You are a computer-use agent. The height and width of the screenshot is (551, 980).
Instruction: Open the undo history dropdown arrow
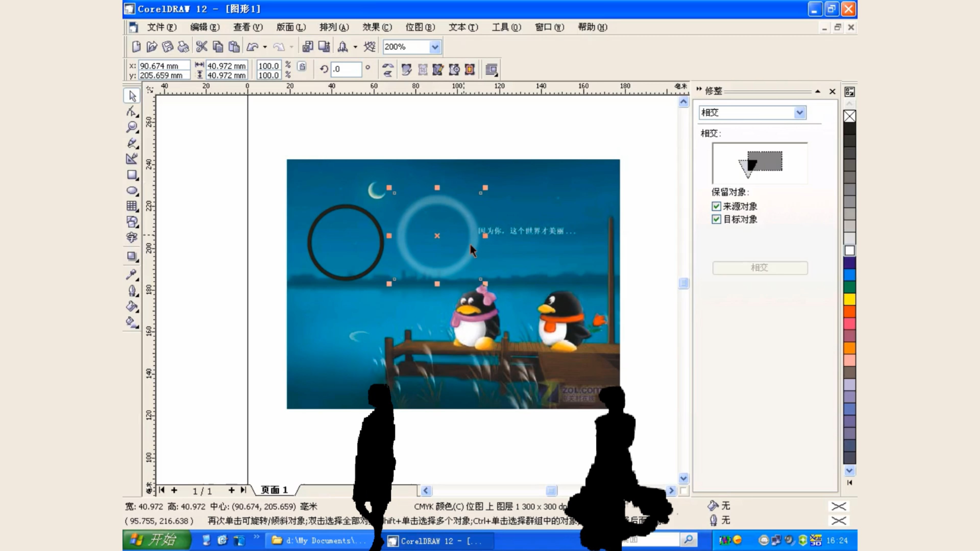(x=265, y=47)
